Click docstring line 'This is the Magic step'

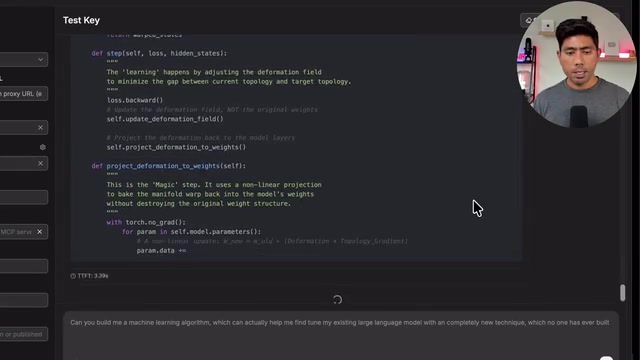click(x=214, y=185)
